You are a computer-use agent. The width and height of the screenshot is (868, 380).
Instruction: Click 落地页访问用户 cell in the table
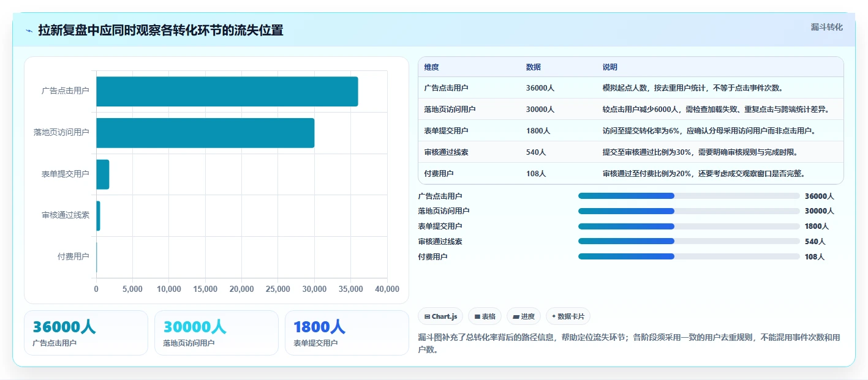click(x=450, y=109)
